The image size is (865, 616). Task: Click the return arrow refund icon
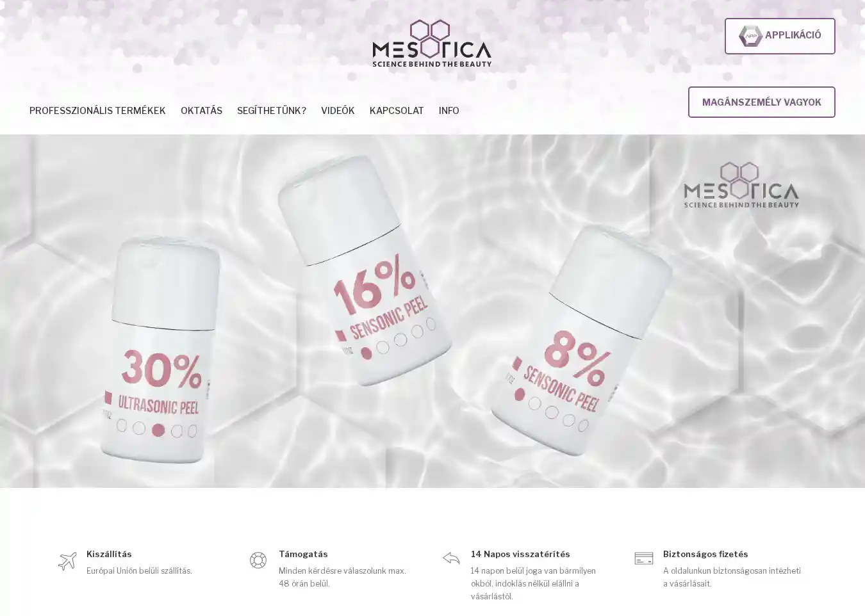point(451,558)
